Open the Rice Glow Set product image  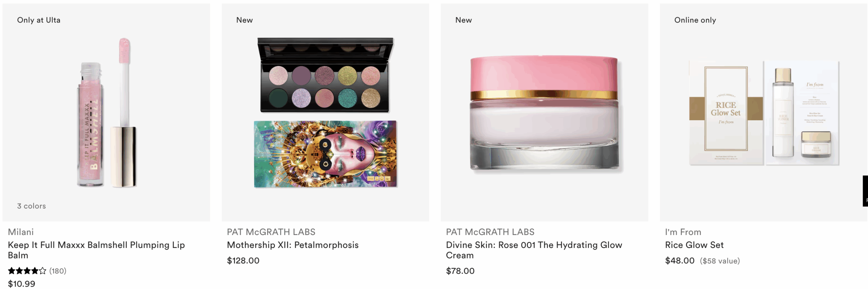pyautogui.click(x=764, y=112)
